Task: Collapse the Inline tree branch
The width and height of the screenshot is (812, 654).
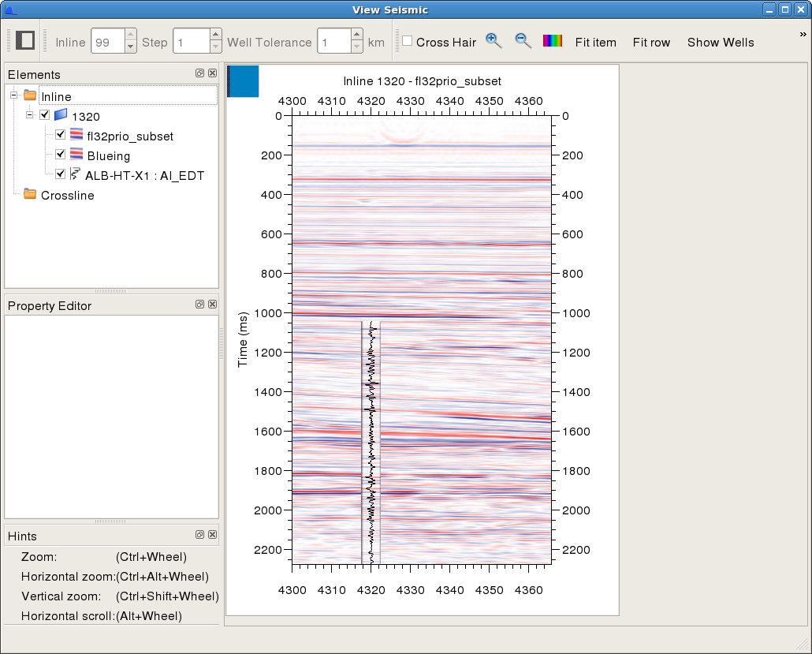Action: pos(13,95)
